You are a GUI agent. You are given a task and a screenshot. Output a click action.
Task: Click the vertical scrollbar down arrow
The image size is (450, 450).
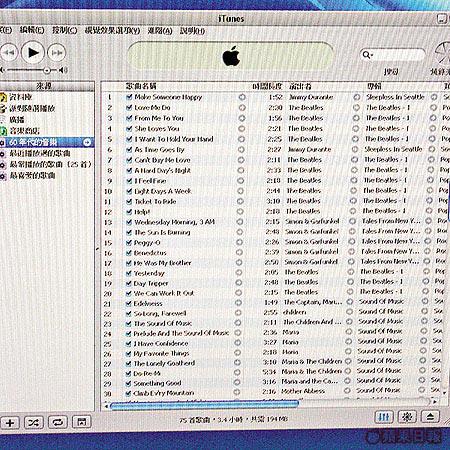click(444, 393)
